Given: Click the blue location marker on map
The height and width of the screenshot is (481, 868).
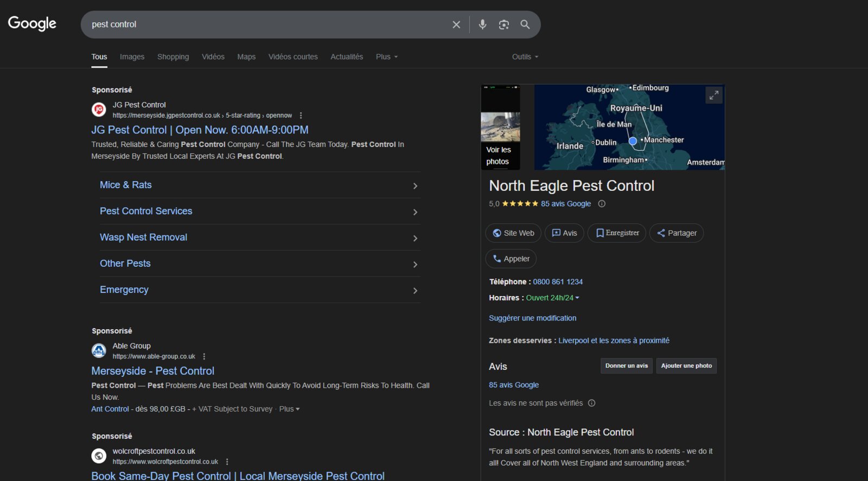Looking at the screenshot, I should coord(633,141).
